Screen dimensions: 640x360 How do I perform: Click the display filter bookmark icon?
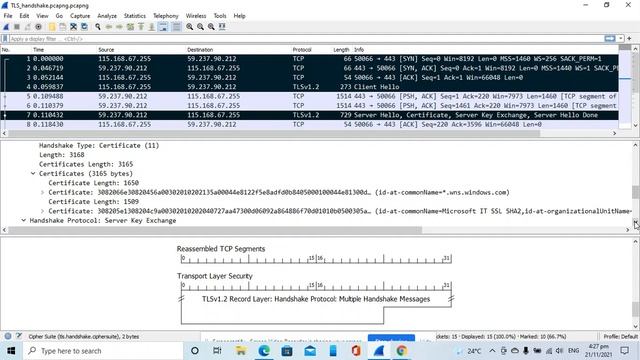pyautogui.click(x=5, y=39)
